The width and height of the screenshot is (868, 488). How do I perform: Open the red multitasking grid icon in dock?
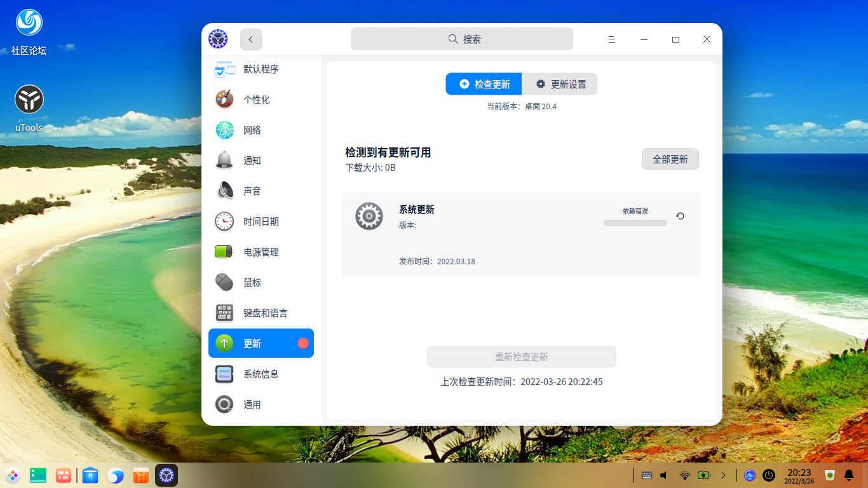click(x=64, y=475)
